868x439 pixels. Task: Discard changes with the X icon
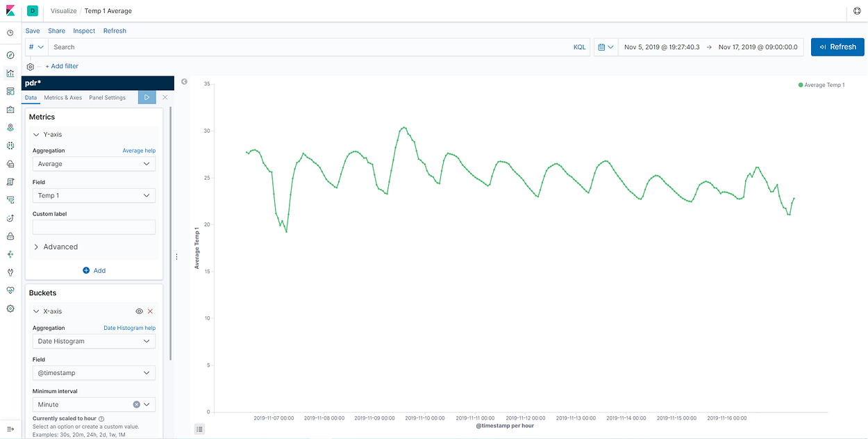point(165,97)
